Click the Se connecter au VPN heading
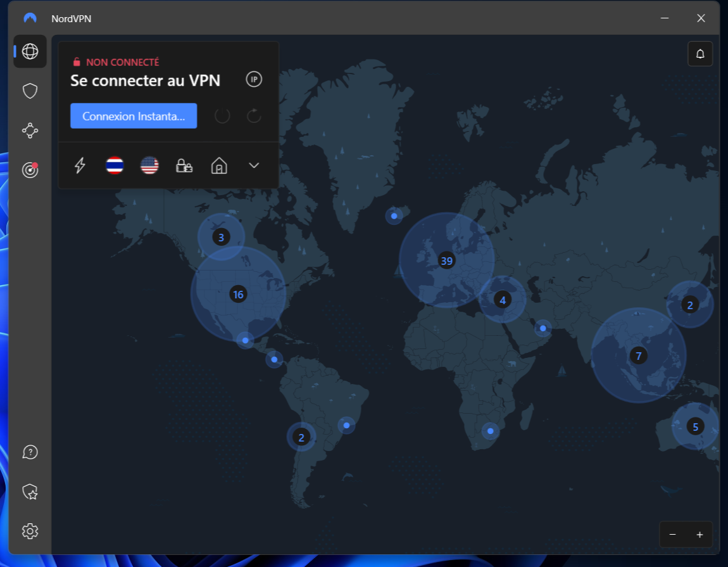Image resolution: width=728 pixels, height=567 pixels. click(x=146, y=80)
